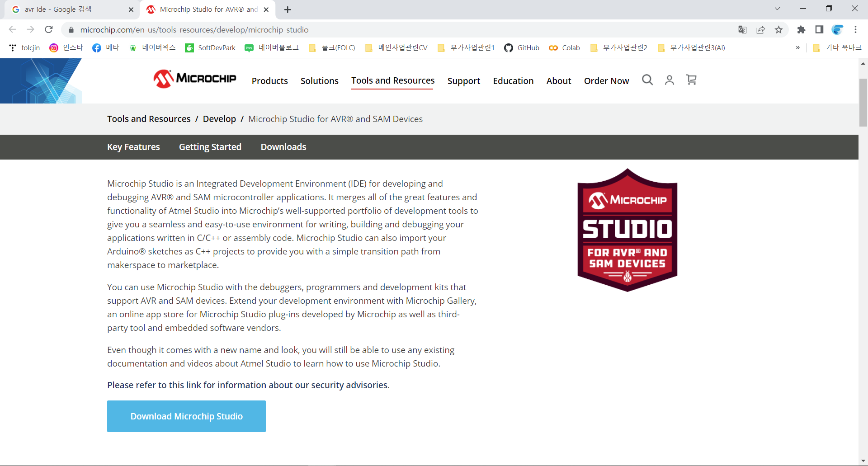Open the Products menu

point(270,81)
